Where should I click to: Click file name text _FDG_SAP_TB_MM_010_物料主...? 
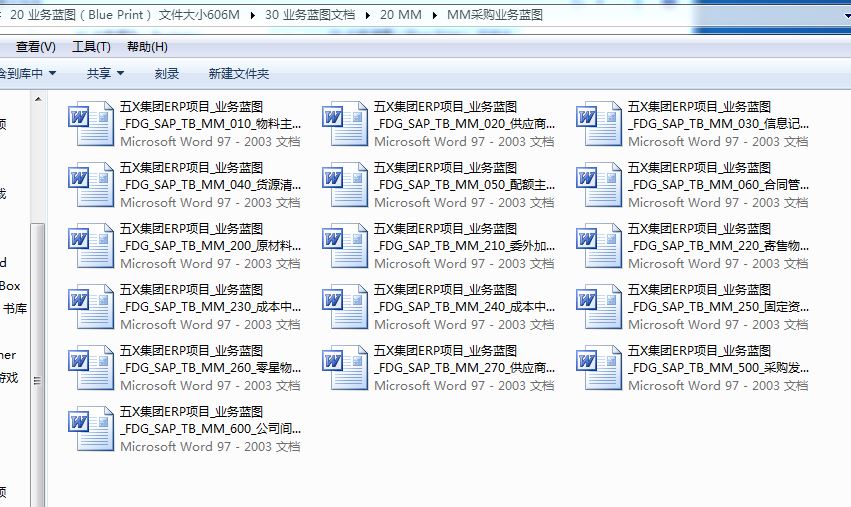tap(211, 124)
